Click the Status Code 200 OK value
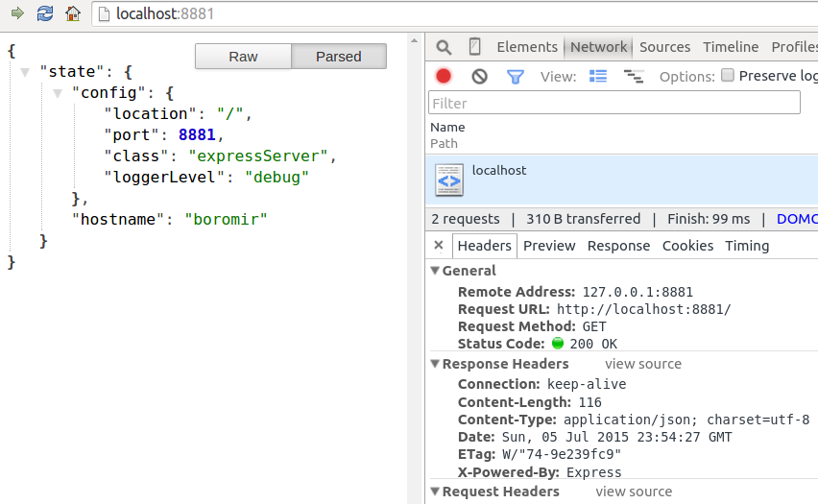This screenshot has height=504, width=818. tap(593, 344)
